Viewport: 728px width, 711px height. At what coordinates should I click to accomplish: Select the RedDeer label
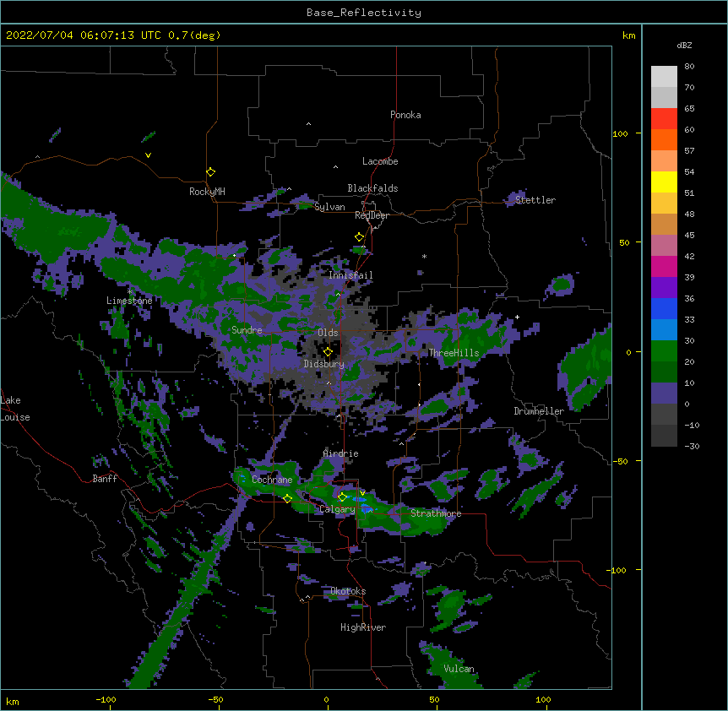pyautogui.click(x=372, y=215)
